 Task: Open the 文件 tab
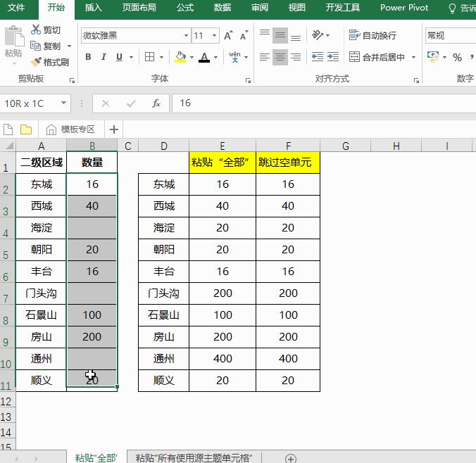(x=16, y=8)
